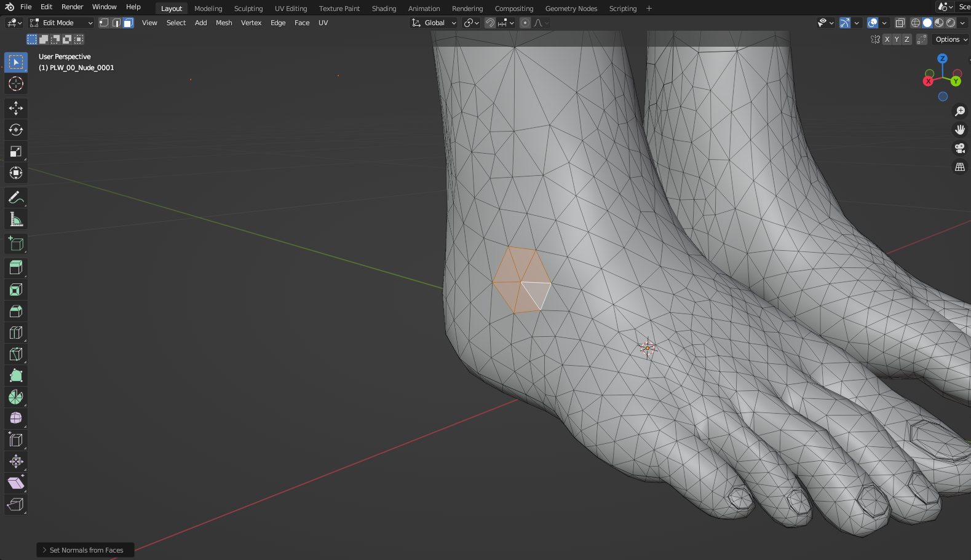The height and width of the screenshot is (560, 971).
Task: Select the Knife tool
Action: [16, 354]
